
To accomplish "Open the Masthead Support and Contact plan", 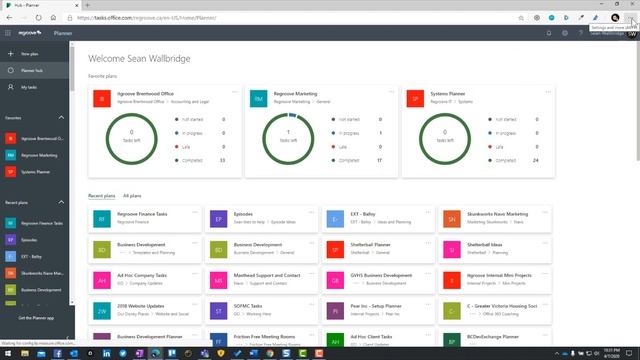I will 262,280.
